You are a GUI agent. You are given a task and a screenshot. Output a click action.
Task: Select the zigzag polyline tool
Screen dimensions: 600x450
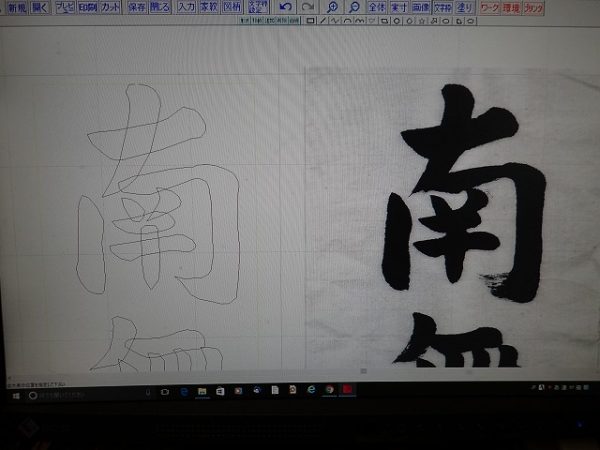pyautogui.click(x=335, y=21)
